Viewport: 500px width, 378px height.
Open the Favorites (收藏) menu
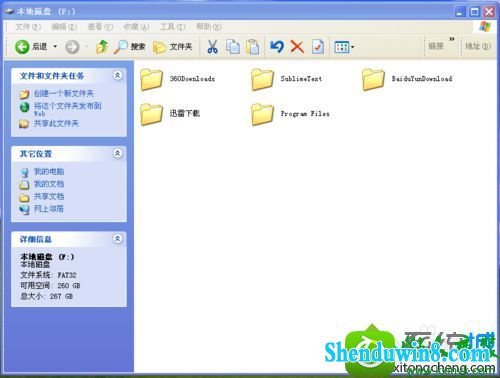[136, 27]
